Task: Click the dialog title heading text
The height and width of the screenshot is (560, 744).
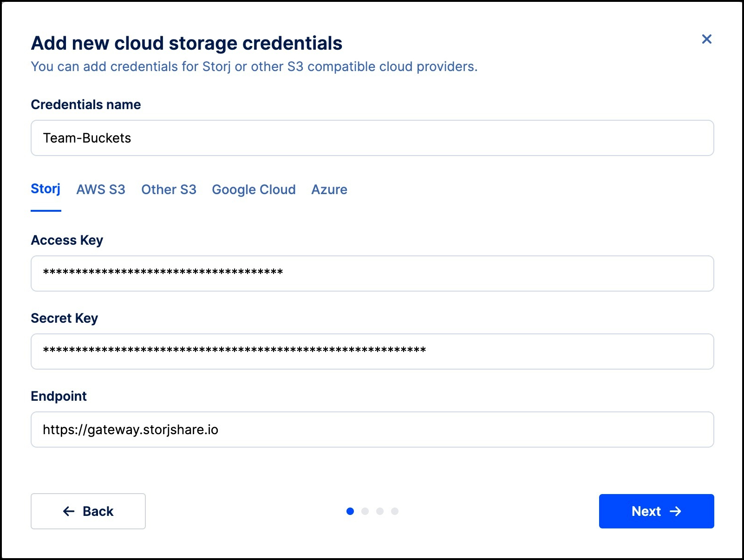Action: pos(187,43)
